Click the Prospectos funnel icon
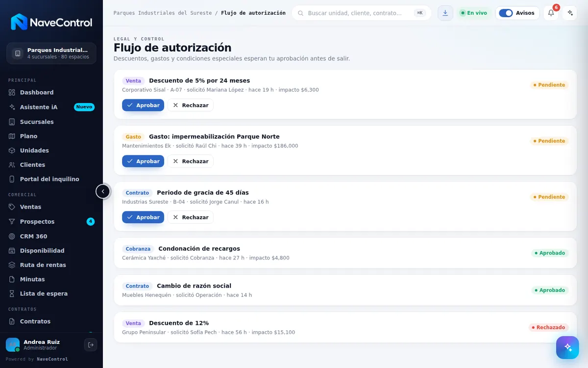This screenshot has width=588, height=368. coord(12,222)
